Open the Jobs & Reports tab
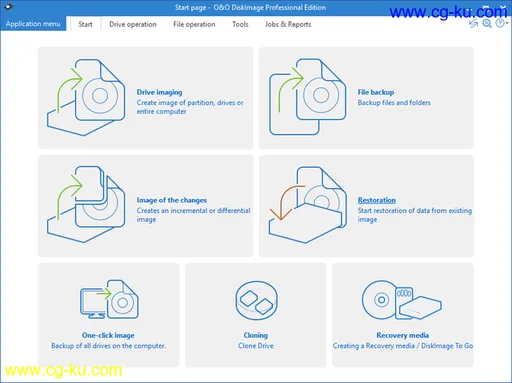Viewport: 512px width, 383px height. (288, 24)
